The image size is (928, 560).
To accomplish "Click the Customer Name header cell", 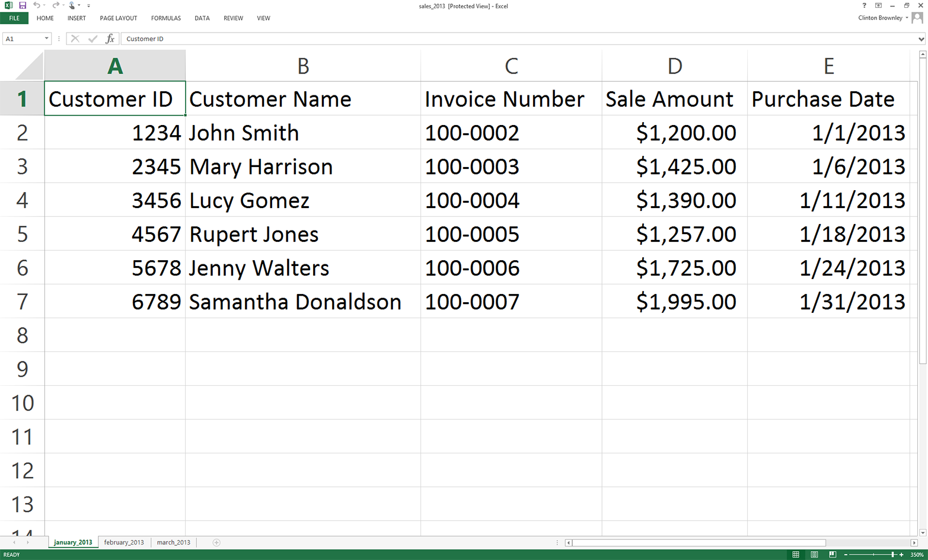I will [303, 99].
